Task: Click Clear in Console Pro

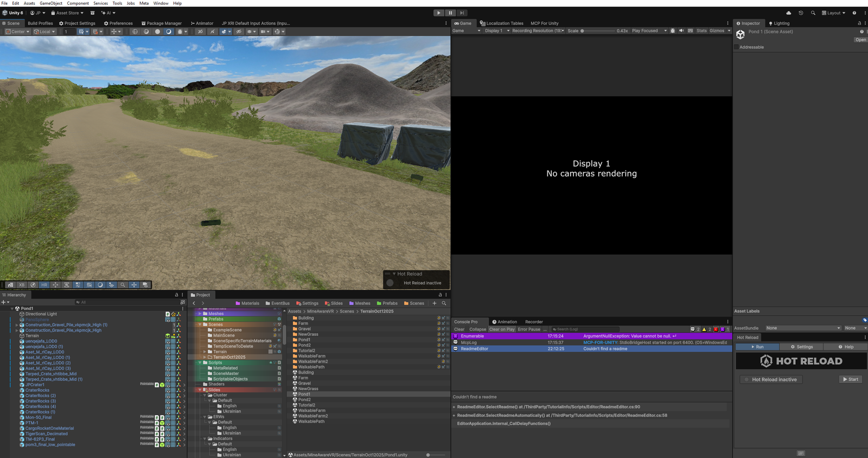Action: point(459,329)
